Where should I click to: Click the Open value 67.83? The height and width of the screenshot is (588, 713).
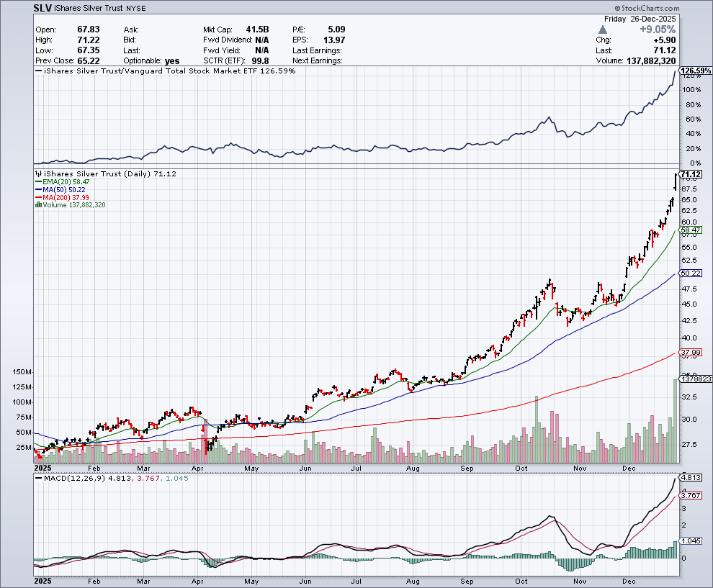pyautogui.click(x=89, y=30)
